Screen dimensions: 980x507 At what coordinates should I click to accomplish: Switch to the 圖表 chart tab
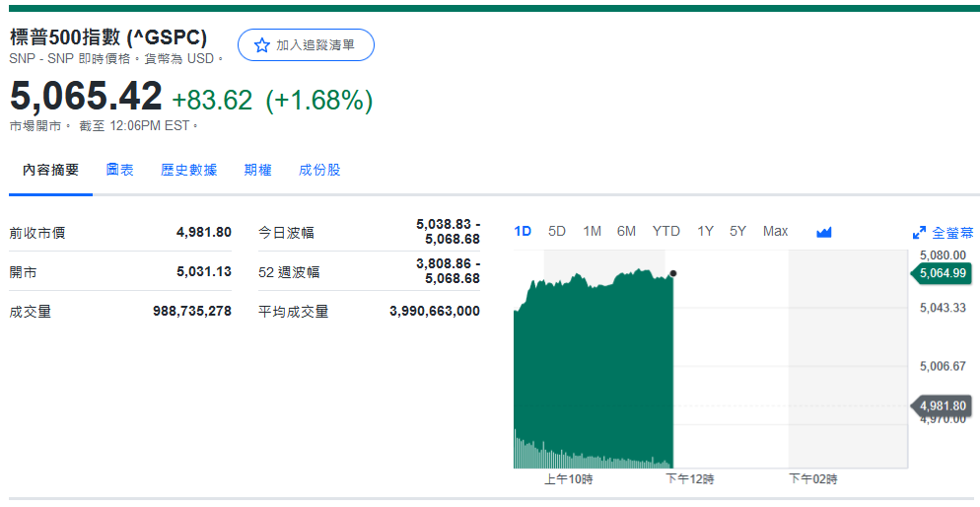point(120,171)
